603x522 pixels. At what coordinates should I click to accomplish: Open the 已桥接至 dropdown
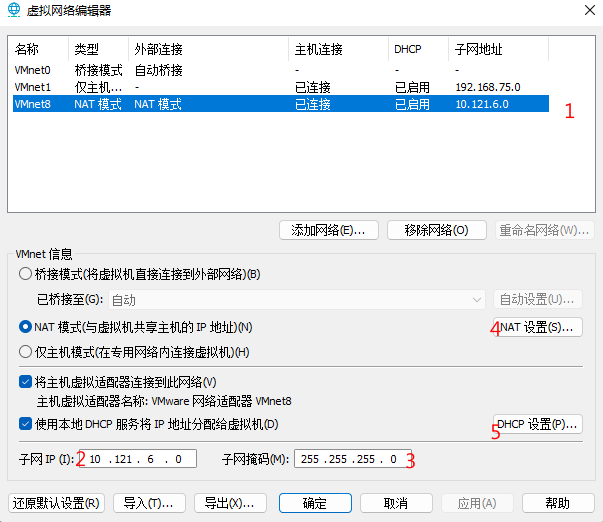pyautogui.click(x=297, y=300)
